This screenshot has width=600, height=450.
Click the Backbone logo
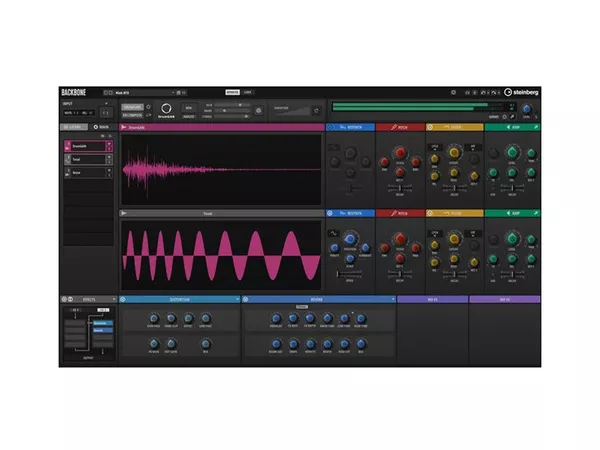(x=74, y=92)
